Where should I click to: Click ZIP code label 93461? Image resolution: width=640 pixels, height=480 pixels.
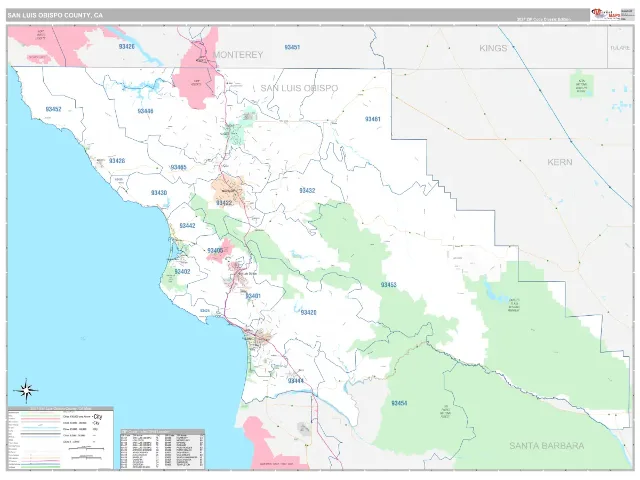373,119
